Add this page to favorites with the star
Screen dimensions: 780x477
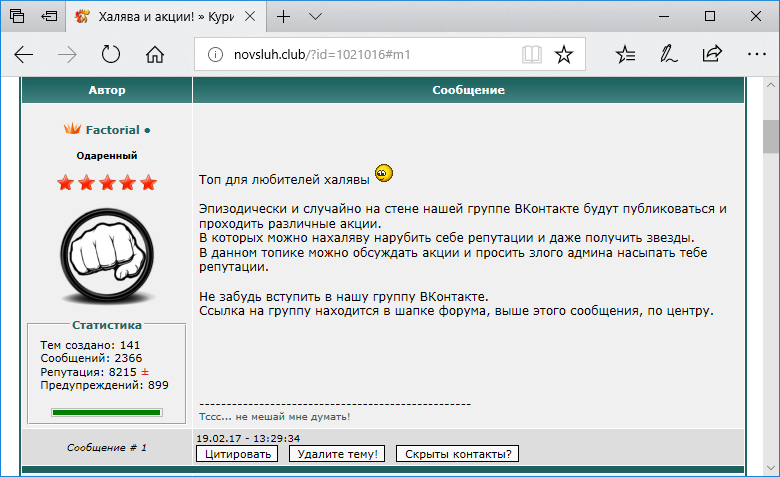564,54
